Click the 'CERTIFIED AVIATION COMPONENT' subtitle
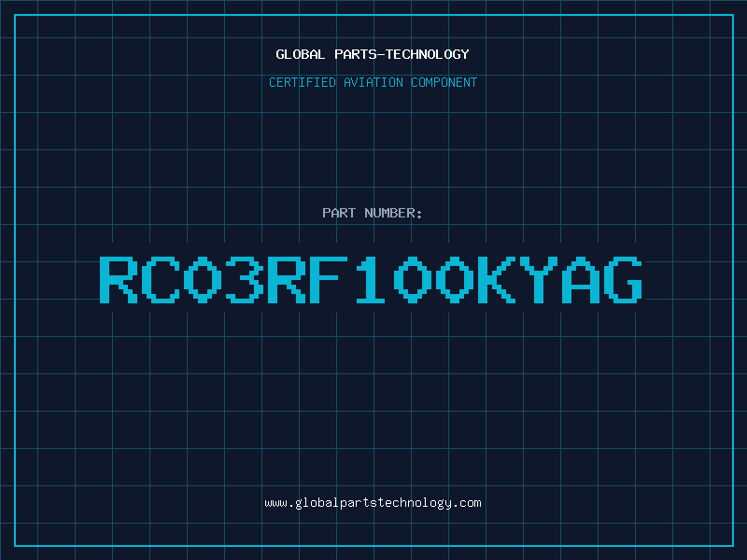The image size is (747, 560). pyautogui.click(x=373, y=82)
